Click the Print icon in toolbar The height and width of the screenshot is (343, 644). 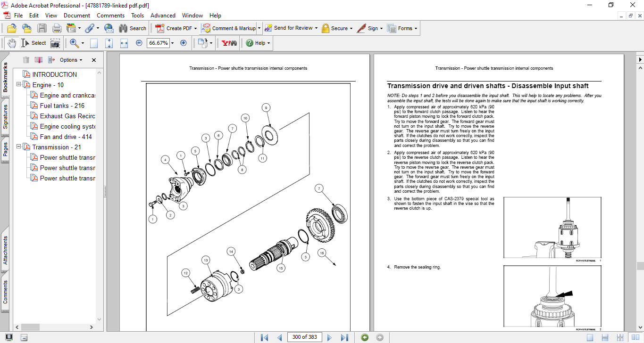pyautogui.click(x=57, y=28)
